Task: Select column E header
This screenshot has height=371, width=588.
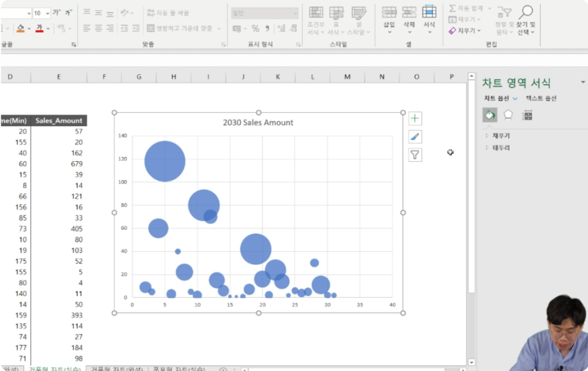Action: click(59, 77)
